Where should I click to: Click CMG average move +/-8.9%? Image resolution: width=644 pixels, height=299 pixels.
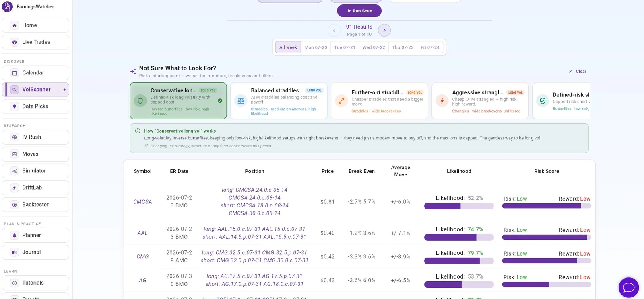pos(400,257)
